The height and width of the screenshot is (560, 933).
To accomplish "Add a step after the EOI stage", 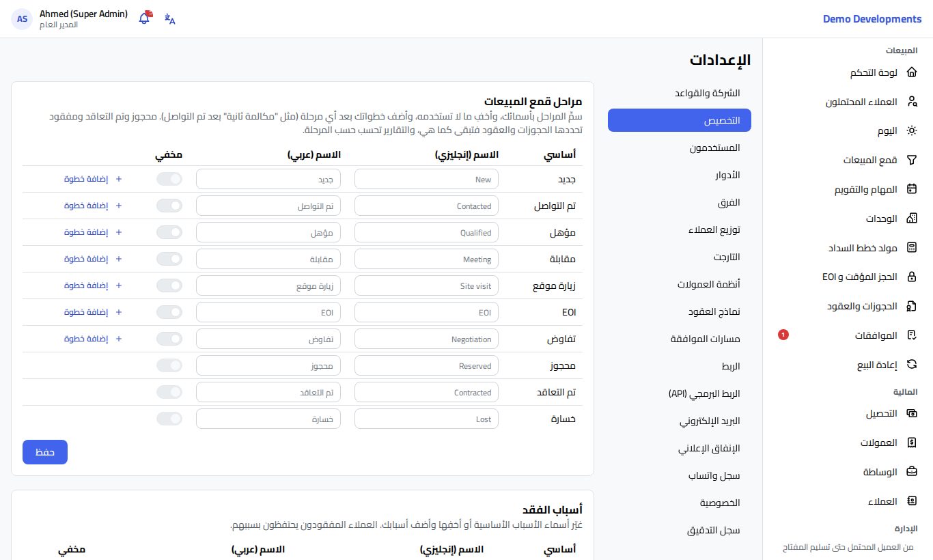I will pos(93,312).
